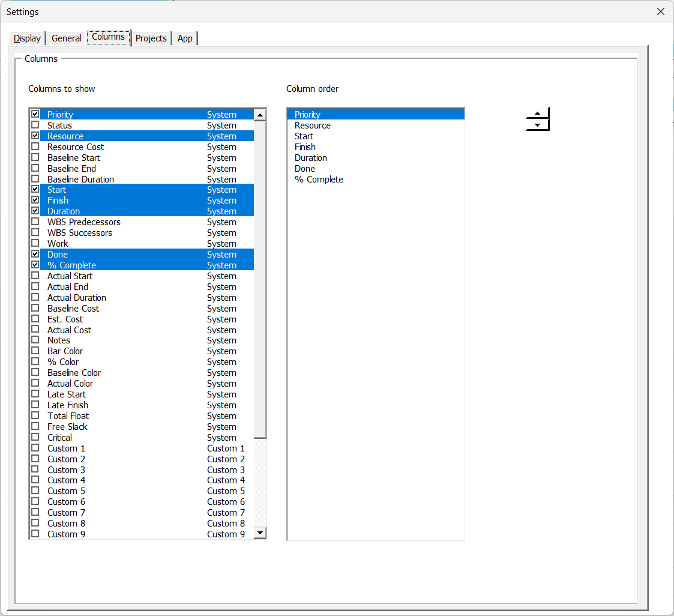
Task: Click the columns list scrollbar thumb
Action: point(260,279)
